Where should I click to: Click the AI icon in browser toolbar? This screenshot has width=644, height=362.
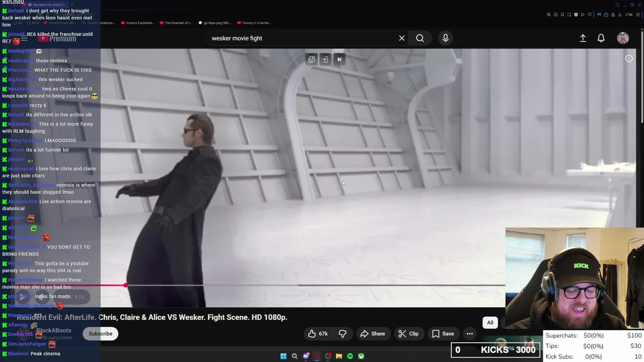tap(629, 15)
